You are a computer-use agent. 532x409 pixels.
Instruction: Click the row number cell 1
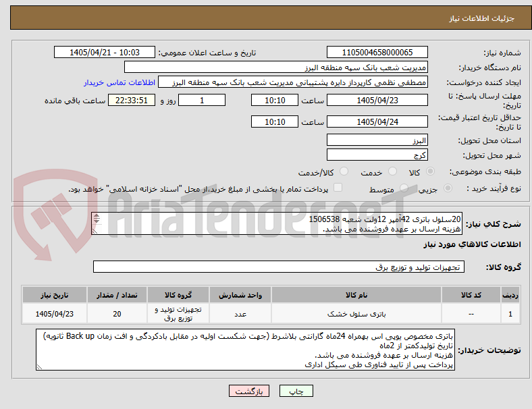point(510,314)
